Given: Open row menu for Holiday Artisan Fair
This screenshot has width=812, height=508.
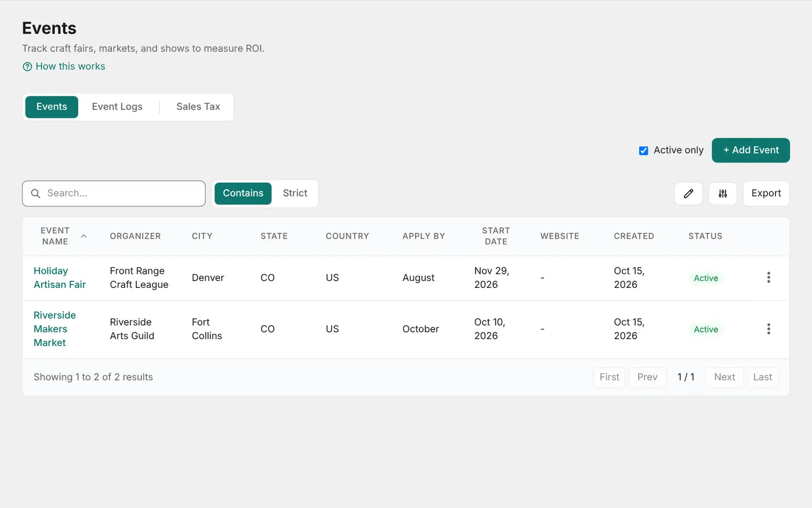Looking at the screenshot, I should 768,278.
